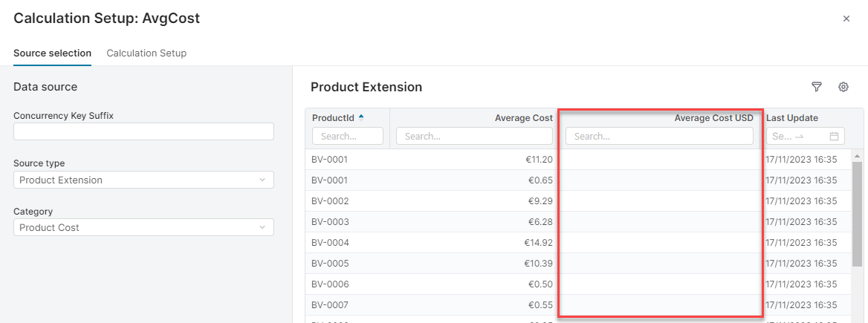
Task: Click Average Cost USD search field
Action: point(659,137)
